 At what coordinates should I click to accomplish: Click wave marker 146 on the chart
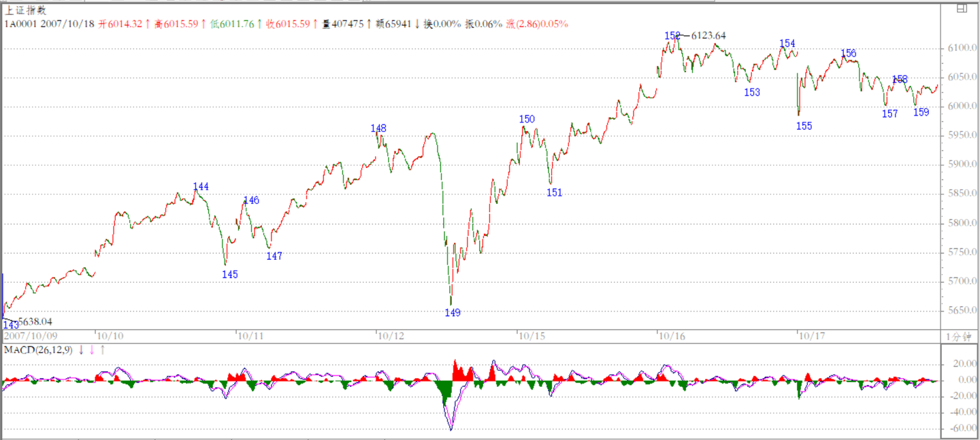251,200
